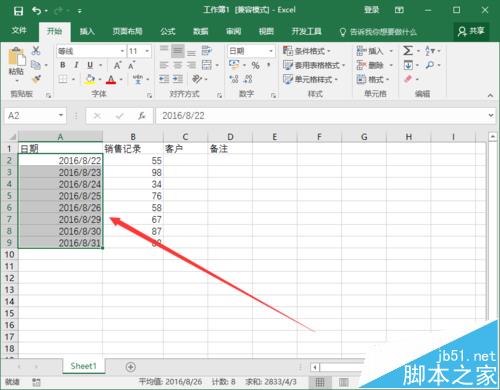Open font size dropdown
This screenshot has width=500, height=390.
pos(147,51)
